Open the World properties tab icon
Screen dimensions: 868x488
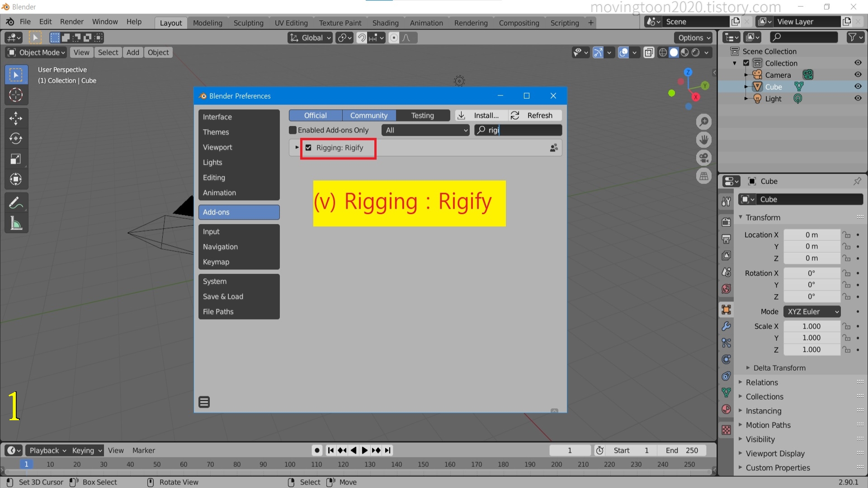[x=726, y=289]
